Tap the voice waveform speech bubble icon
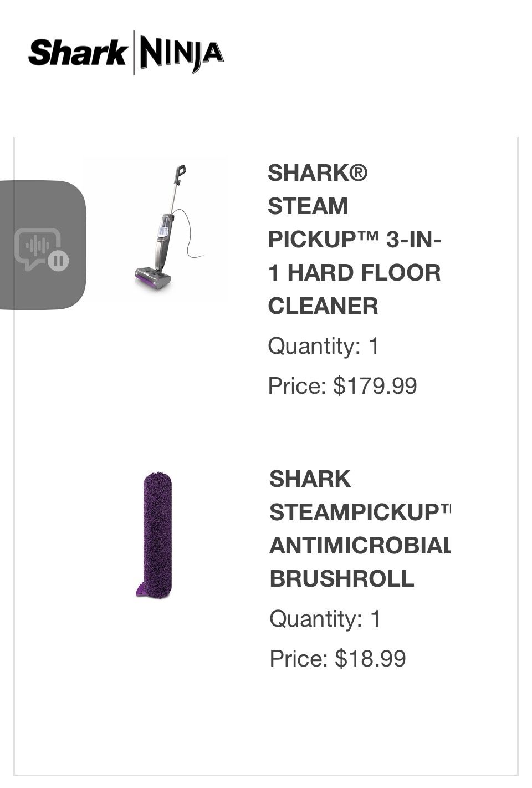Screen dimensions: 532x788 38,248
